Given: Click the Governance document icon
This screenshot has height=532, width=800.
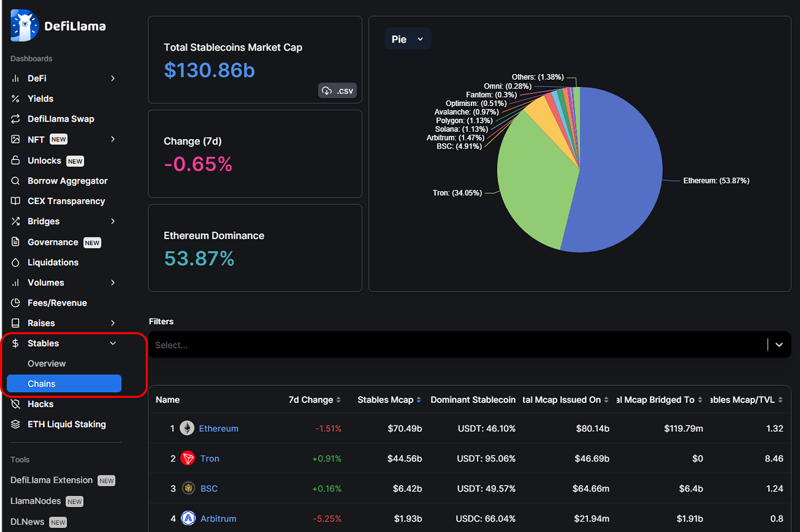Looking at the screenshot, I should 15,242.
